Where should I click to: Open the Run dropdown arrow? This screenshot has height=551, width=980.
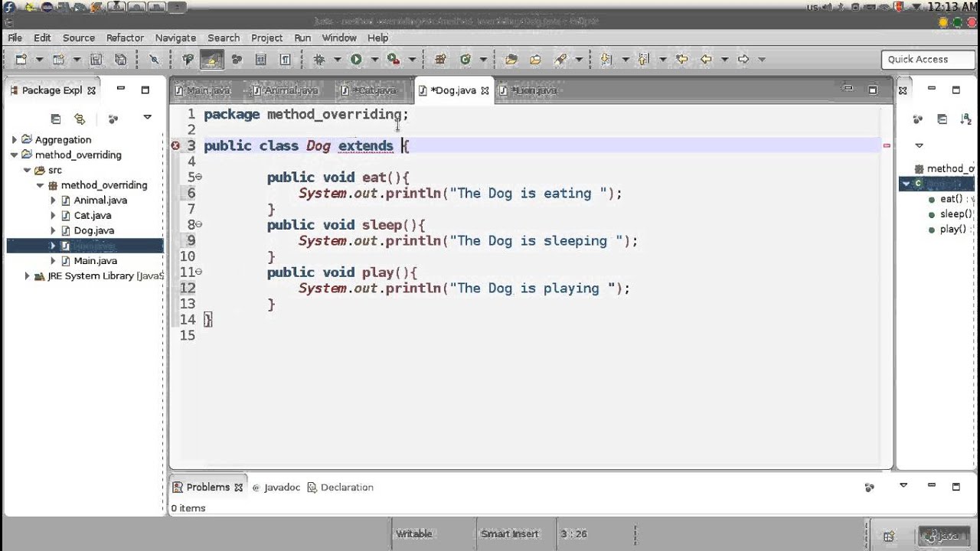pos(374,59)
